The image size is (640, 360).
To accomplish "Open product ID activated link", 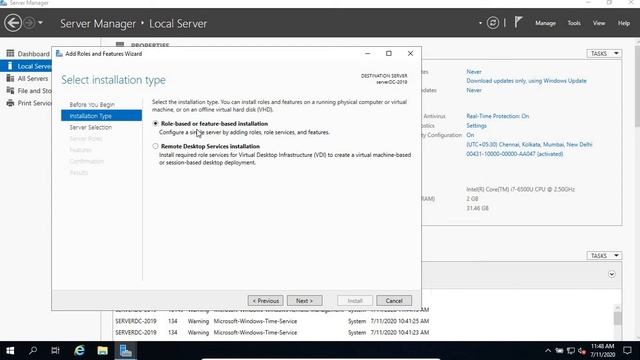I will [x=515, y=154].
